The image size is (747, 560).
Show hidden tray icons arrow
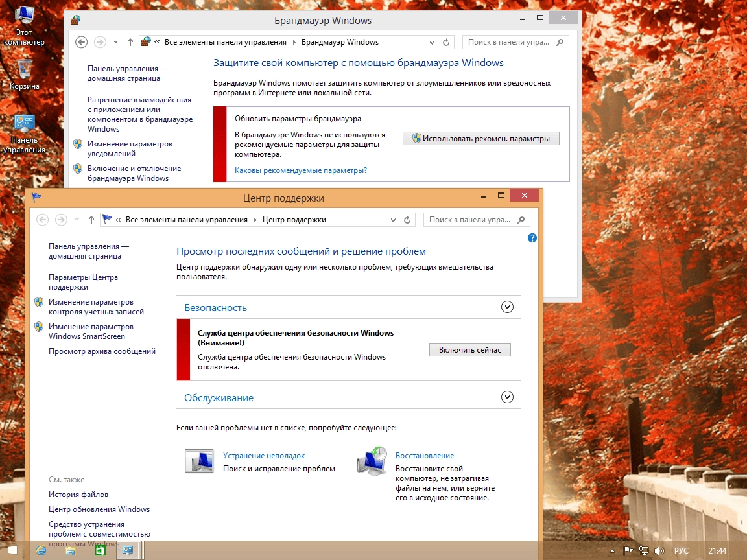click(x=612, y=551)
